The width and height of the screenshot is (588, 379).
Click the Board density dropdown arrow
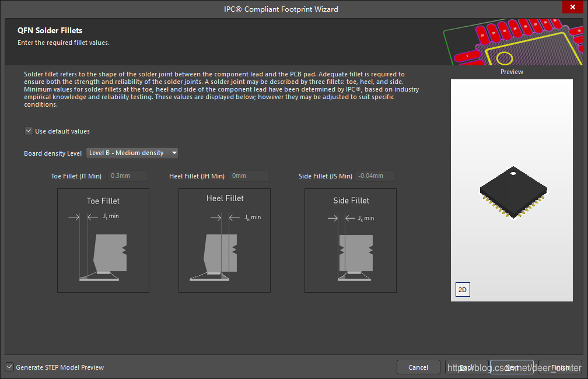174,153
